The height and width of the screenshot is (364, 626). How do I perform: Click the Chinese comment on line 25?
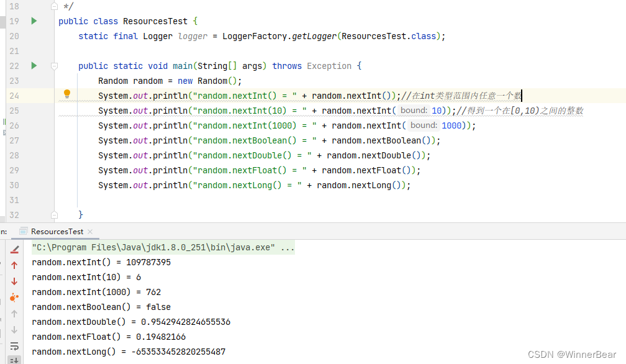(520, 111)
